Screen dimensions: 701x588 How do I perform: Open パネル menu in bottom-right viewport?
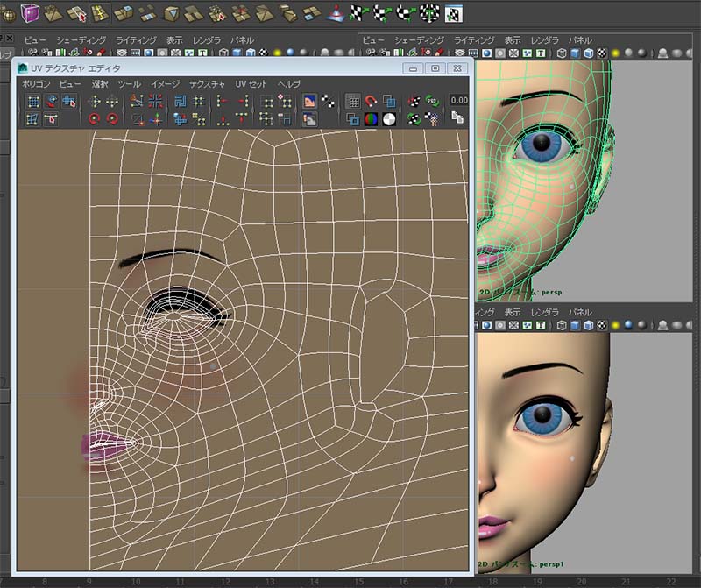[x=580, y=312]
